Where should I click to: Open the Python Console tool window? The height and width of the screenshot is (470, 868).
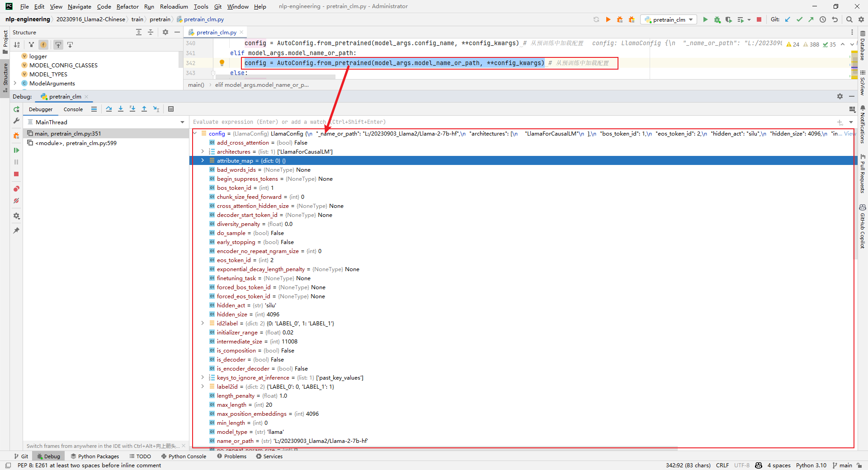(x=184, y=456)
